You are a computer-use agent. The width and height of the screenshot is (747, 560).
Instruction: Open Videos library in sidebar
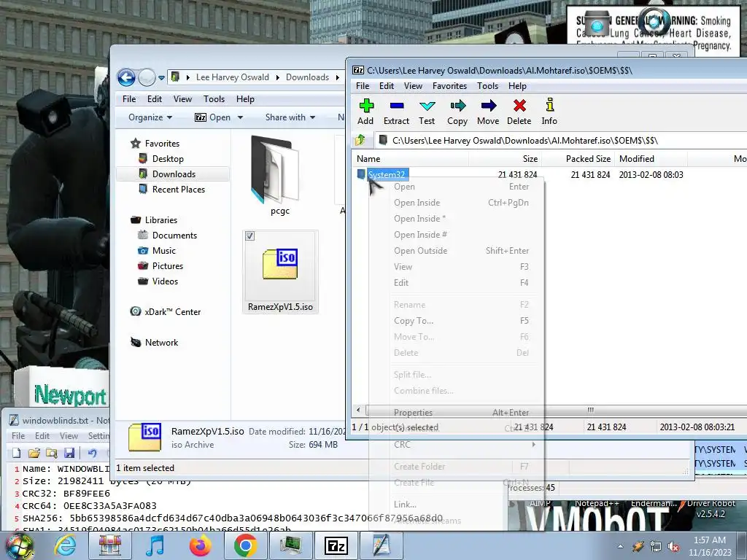[x=165, y=281]
